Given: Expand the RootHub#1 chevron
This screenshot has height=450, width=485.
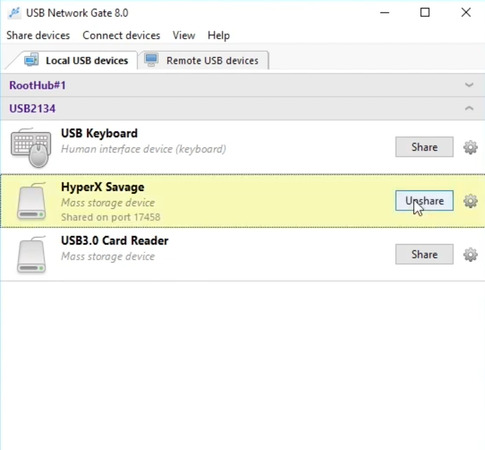Looking at the screenshot, I should pos(469,85).
